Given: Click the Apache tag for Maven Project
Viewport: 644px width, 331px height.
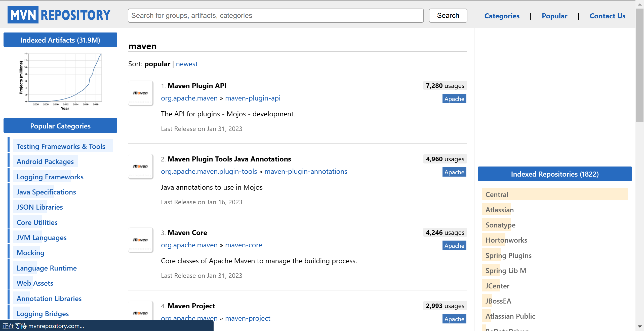Looking at the screenshot, I should point(454,319).
